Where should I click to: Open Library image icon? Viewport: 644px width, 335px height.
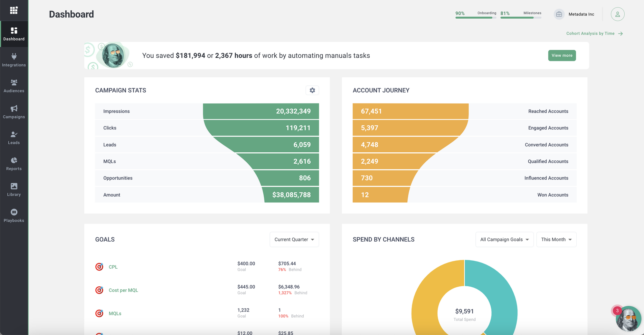14,186
